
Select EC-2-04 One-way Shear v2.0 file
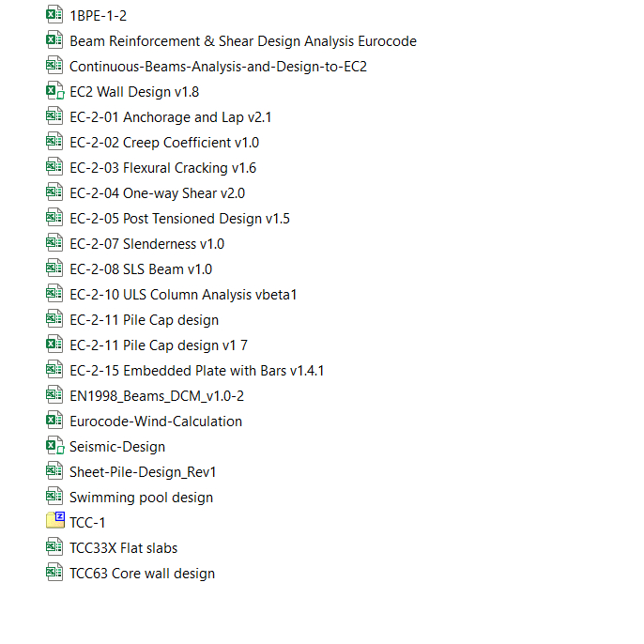click(157, 193)
